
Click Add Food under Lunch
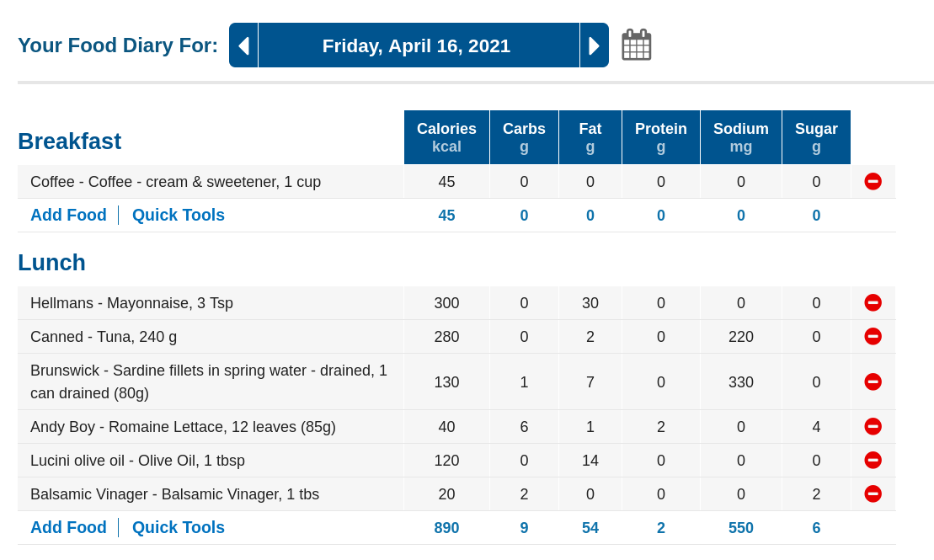(68, 527)
